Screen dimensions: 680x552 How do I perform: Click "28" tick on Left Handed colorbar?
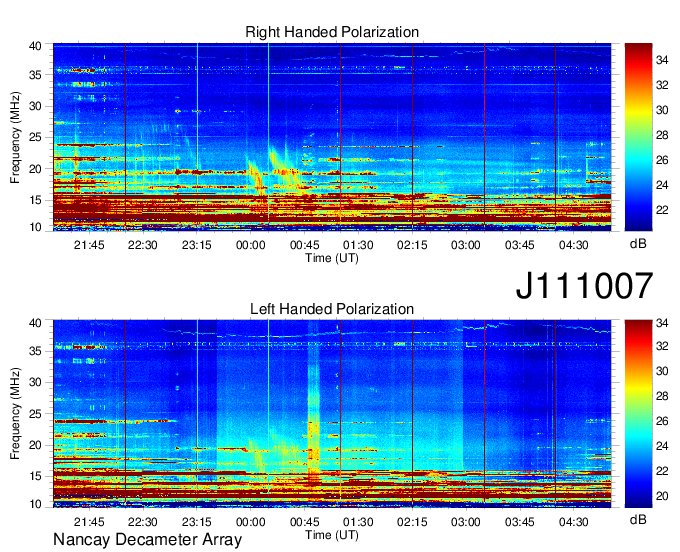pos(662,396)
